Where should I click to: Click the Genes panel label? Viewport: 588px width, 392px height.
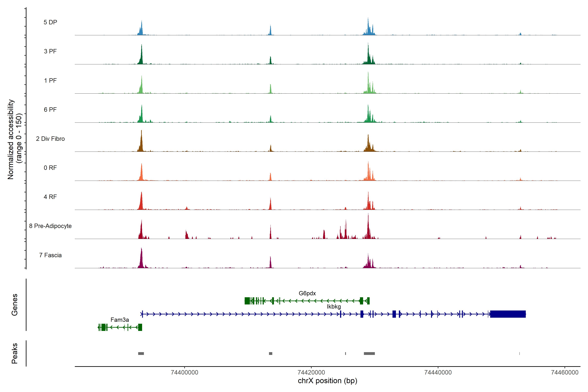coord(15,304)
